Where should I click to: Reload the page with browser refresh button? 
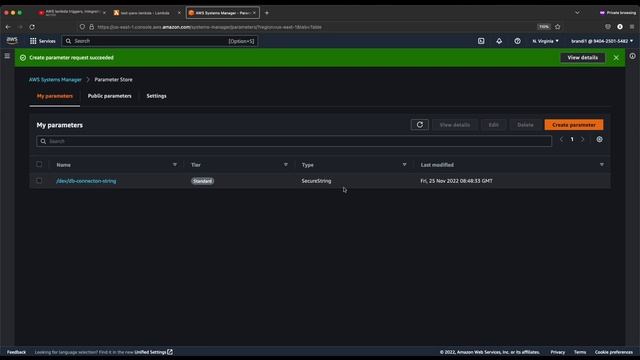32,27
